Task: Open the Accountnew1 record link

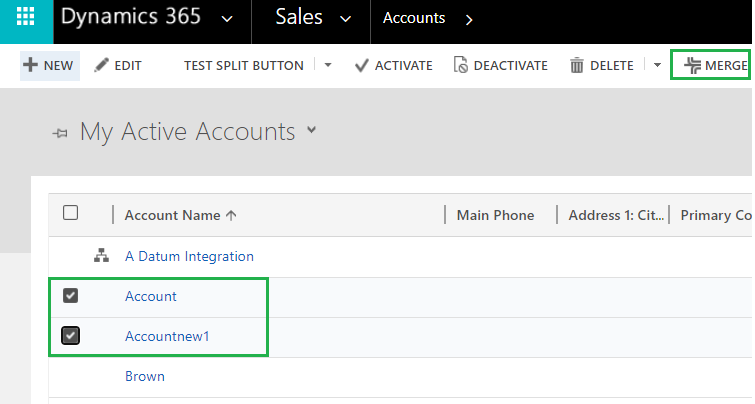Action: 167,336
